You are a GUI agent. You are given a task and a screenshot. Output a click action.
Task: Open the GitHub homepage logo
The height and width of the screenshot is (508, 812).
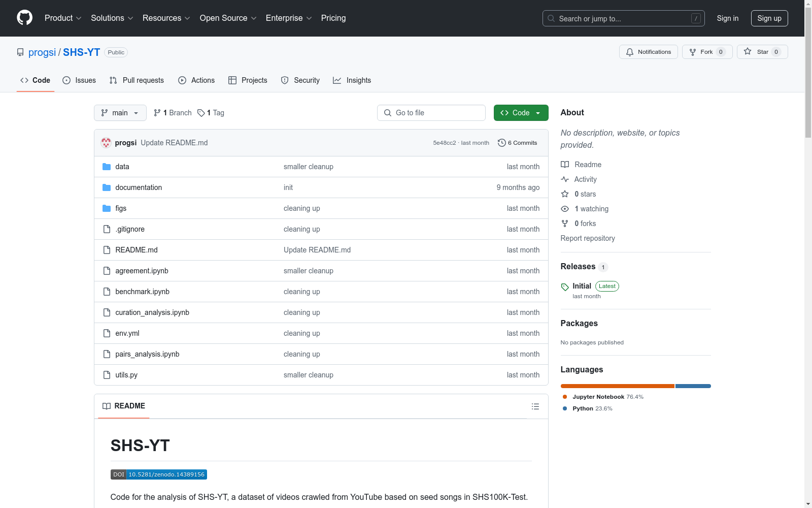(24, 18)
